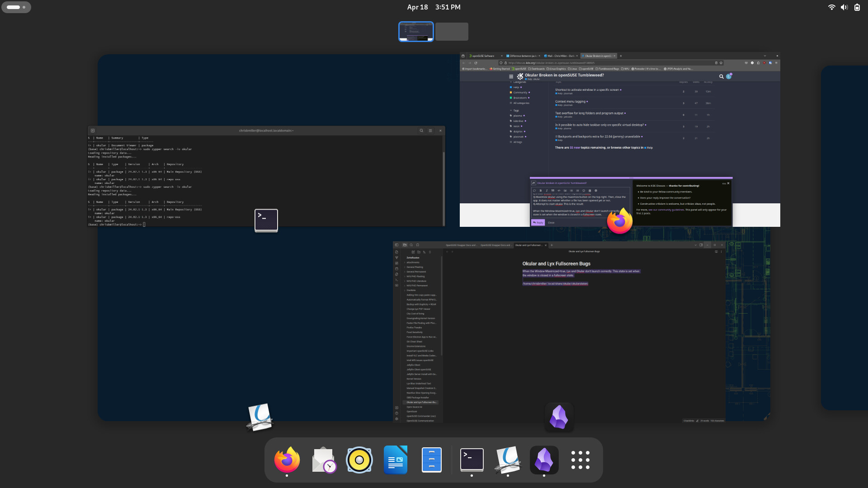
Task: Open Firefox from the dock
Action: 287,460
